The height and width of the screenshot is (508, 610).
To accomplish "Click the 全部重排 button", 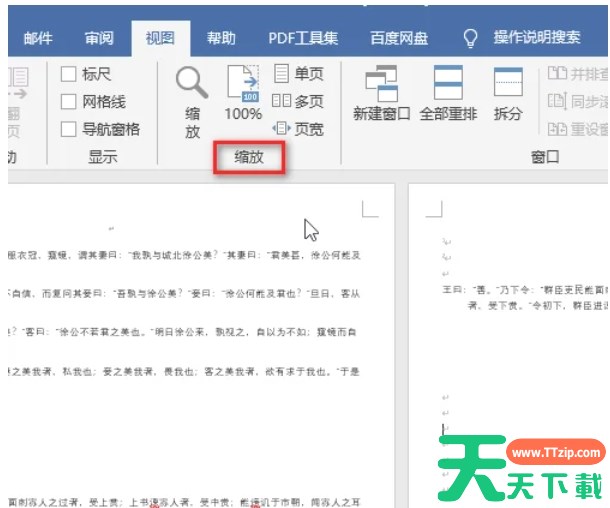I will (448, 93).
